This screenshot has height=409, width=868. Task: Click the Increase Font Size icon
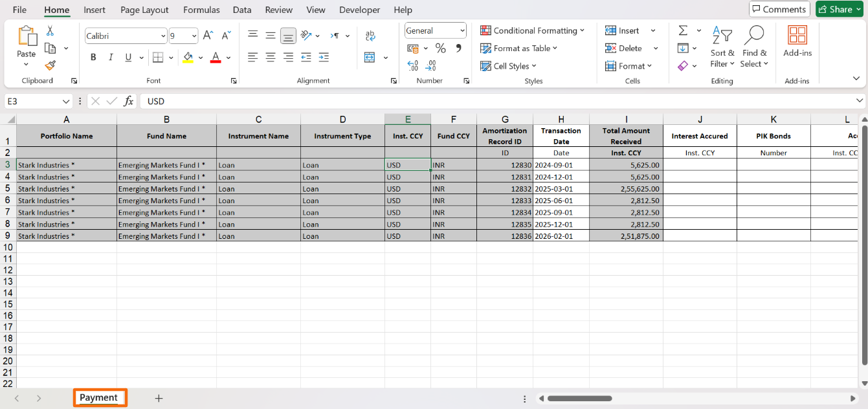pos(208,36)
